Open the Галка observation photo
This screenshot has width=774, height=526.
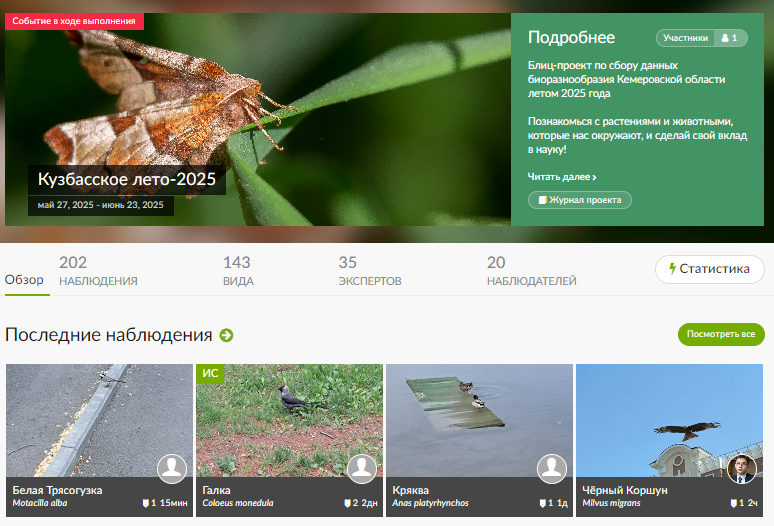(289, 420)
